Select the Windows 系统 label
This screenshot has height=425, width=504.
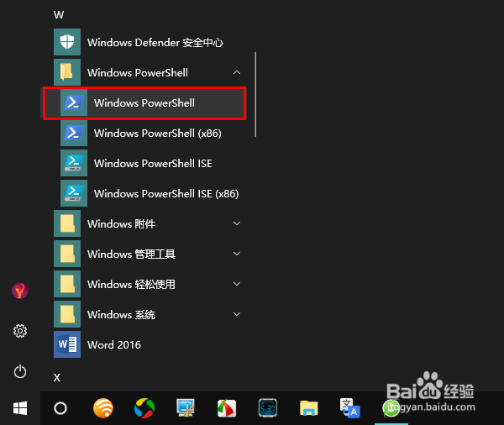point(121,314)
